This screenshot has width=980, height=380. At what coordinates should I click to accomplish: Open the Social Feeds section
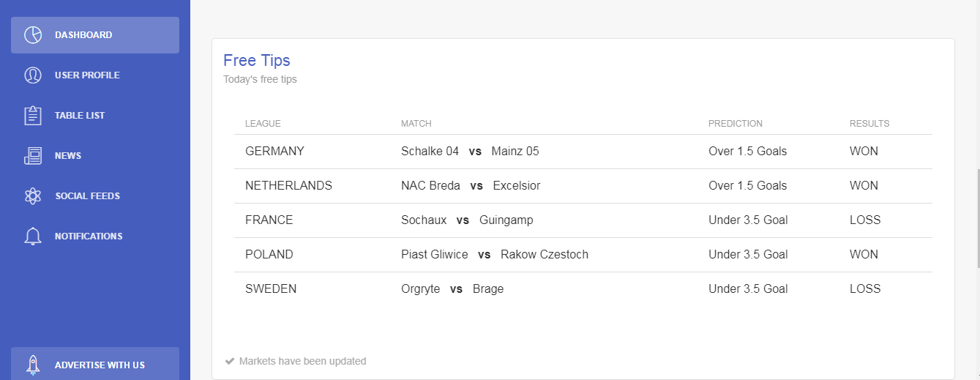(x=95, y=196)
